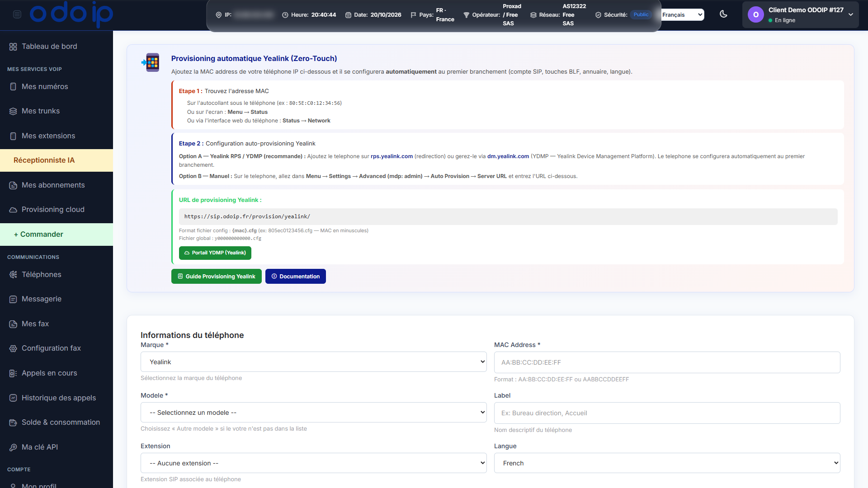Click the Label input field
868x488 pixels.
coord(667,413)
